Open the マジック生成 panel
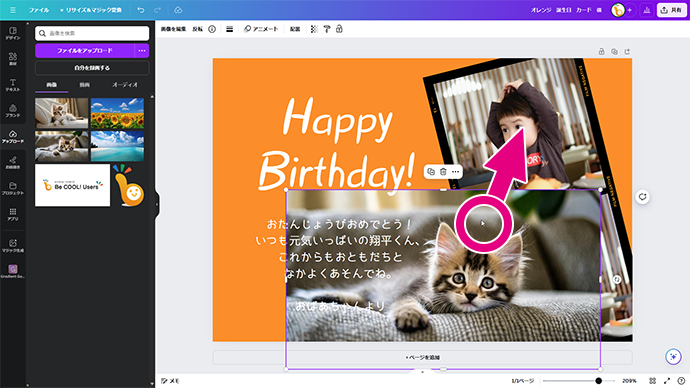 pos(13,245)
